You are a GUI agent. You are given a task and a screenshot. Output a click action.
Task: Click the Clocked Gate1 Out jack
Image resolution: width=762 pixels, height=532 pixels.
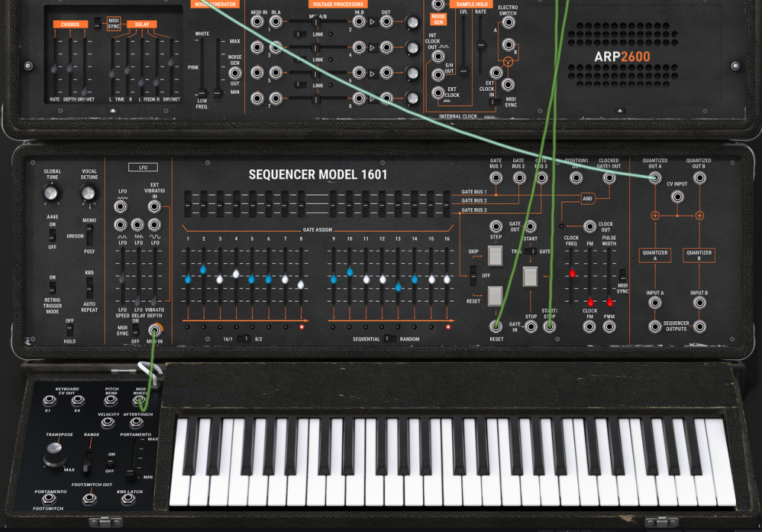point(609,178)
